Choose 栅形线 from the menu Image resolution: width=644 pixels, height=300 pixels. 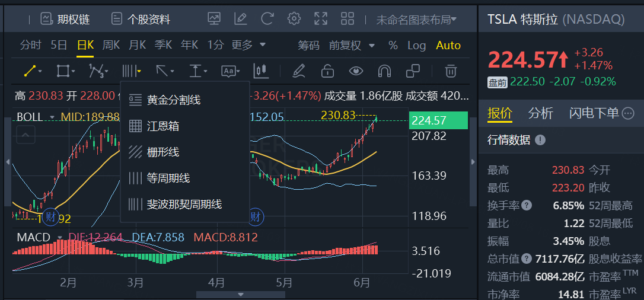tap(185, 152)
